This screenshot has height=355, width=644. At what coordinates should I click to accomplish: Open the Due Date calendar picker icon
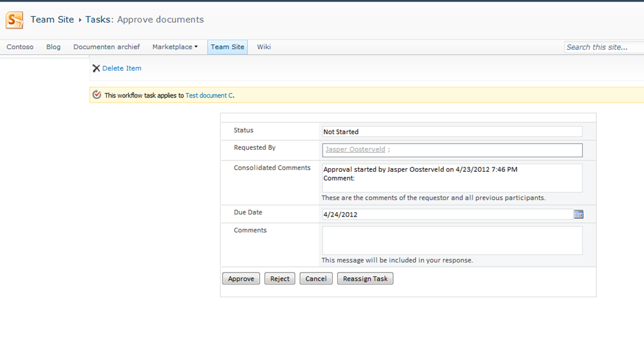579,214
